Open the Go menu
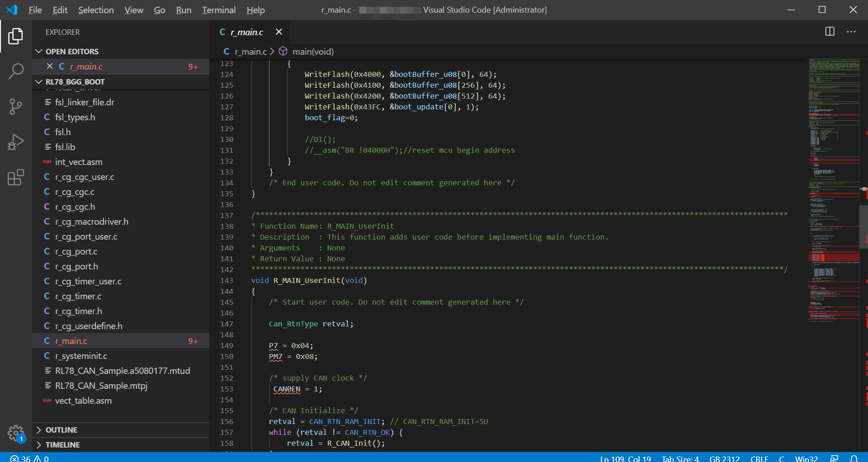The width and height of the screenshot is (868, 462). (x=160, y=10)
